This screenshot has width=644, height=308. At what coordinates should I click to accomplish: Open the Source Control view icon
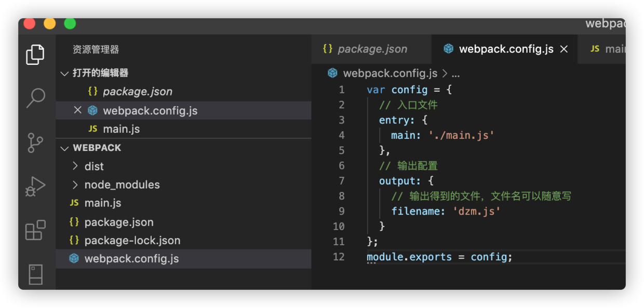[35, 143]
